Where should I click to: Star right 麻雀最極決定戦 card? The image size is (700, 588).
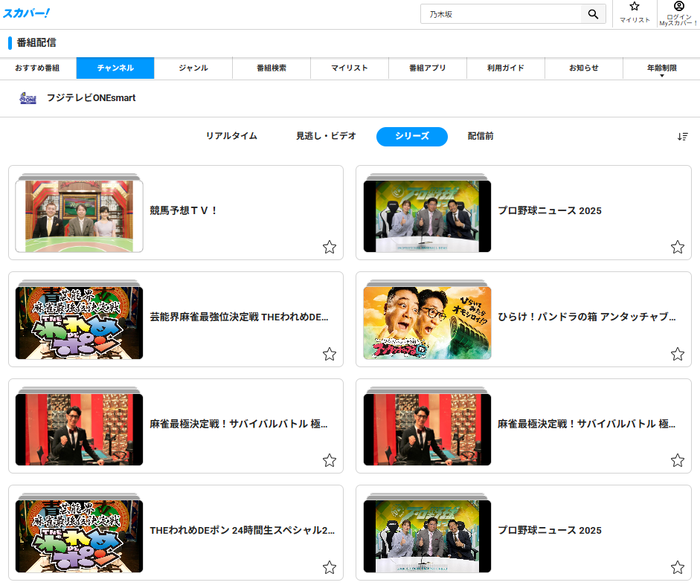point(677,460)
